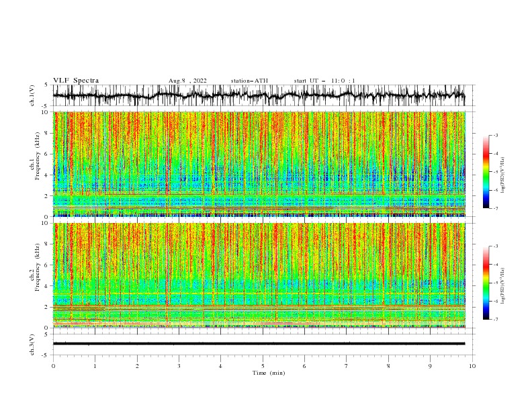Click the time axis tick label "0"
This screenshot has height=411, width=532.
coord(53,366)
